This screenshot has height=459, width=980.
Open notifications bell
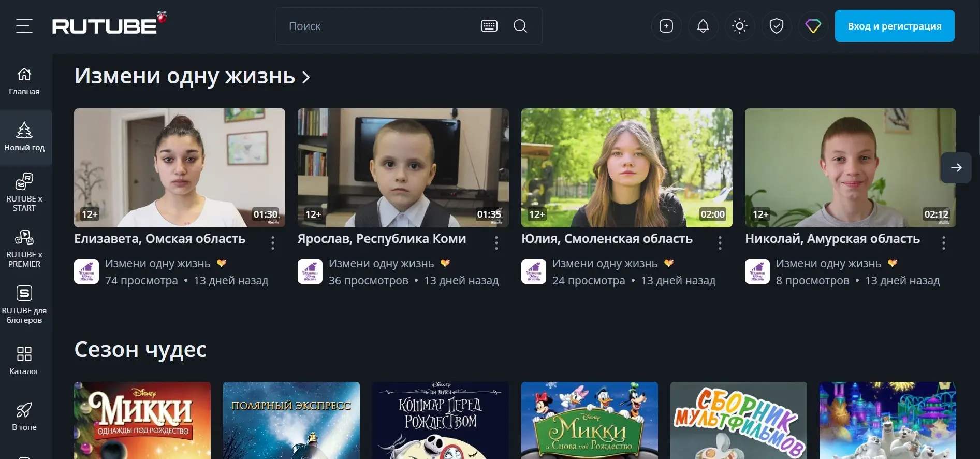point(703,26)
